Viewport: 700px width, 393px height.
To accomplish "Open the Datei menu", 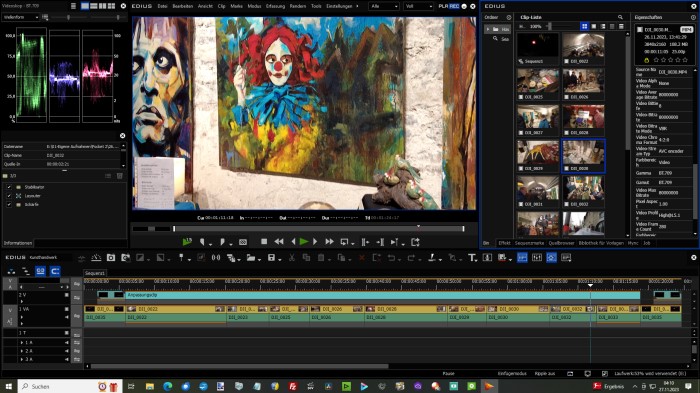I will [x=162, y=6].
